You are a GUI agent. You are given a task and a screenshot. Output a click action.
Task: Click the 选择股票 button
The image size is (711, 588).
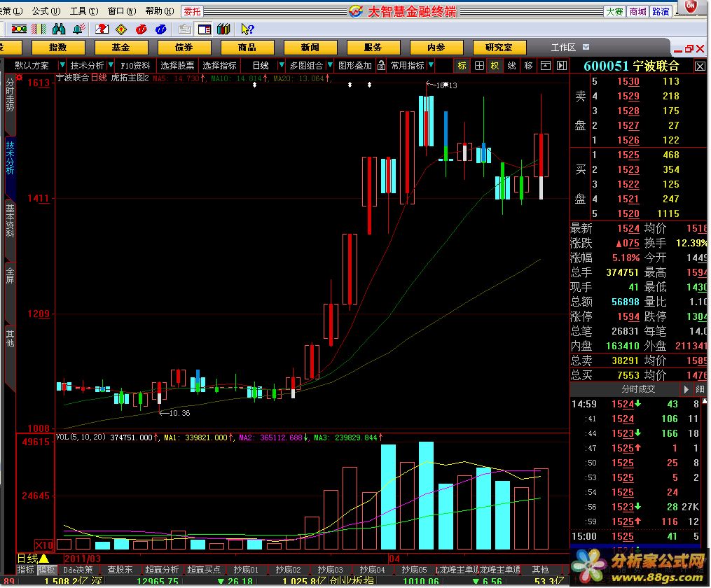point(177,66)
